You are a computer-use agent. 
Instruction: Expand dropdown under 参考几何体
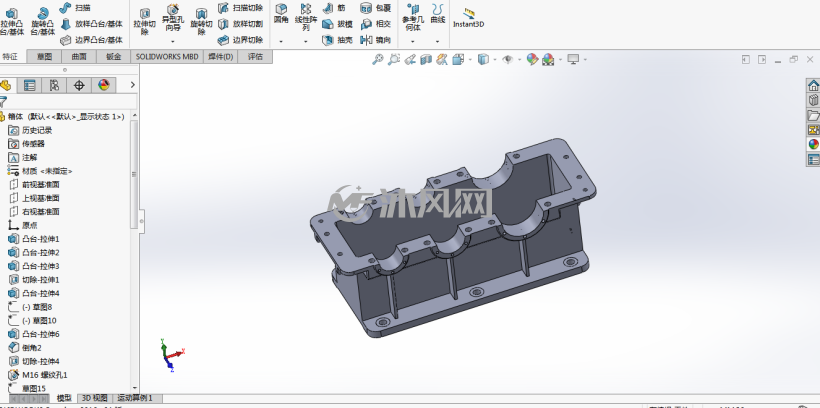413,41
